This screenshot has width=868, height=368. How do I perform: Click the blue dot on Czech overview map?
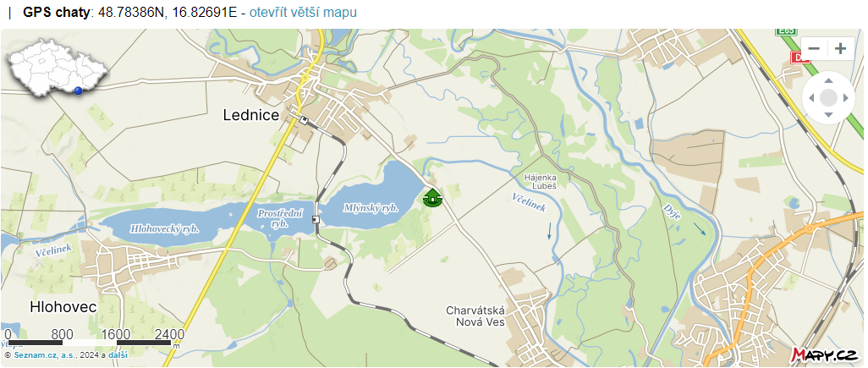point(78,91)
